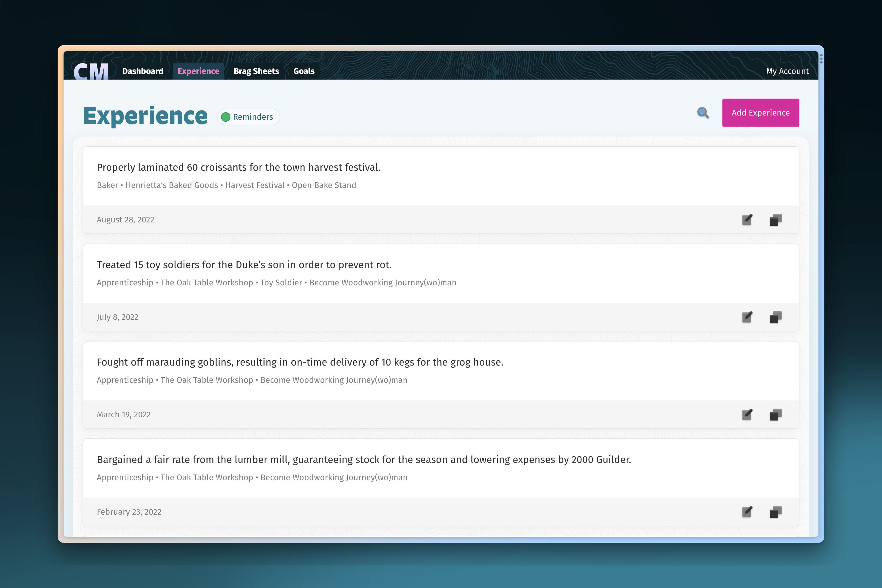Screen dimensions: 882x588
Task: Click the vertical dots window handle
Action: (x=821, y=59)
